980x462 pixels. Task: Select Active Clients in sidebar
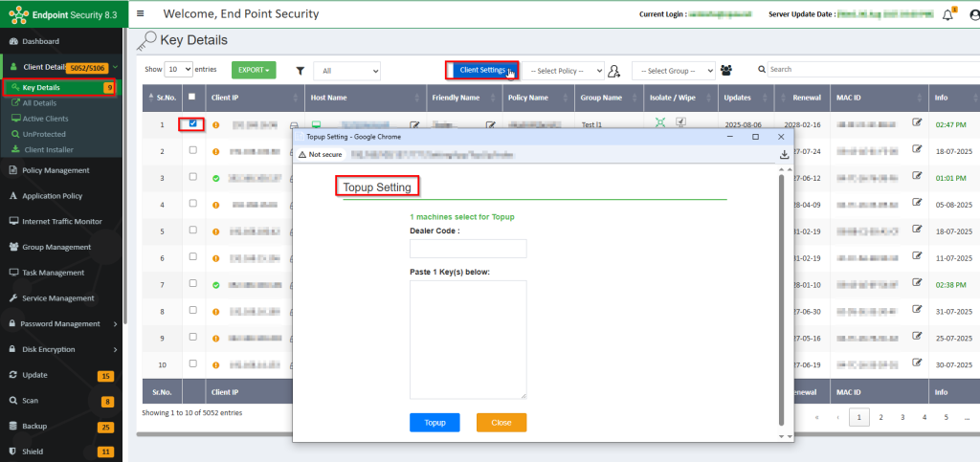[45, 118]
